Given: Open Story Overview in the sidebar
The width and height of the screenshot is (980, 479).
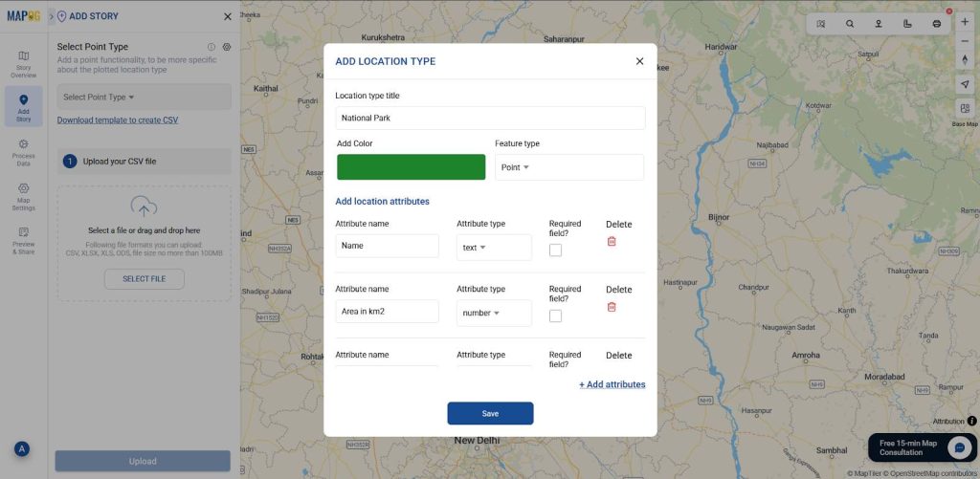Looking at the screenshot, I should pos(24,64).
